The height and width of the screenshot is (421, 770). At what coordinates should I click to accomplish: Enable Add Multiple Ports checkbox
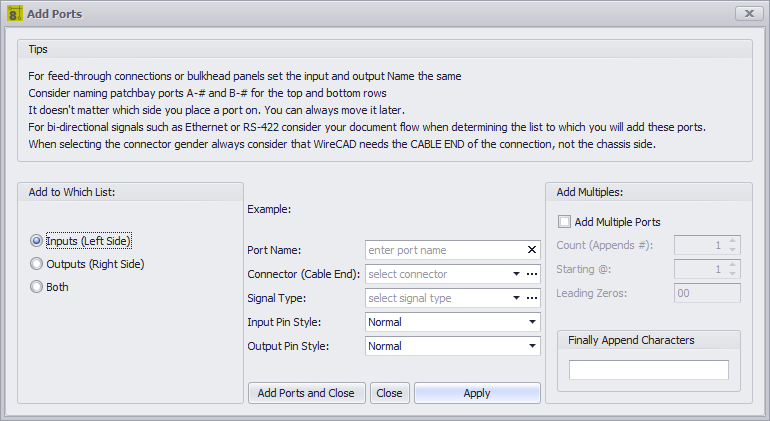pos(564,222)
